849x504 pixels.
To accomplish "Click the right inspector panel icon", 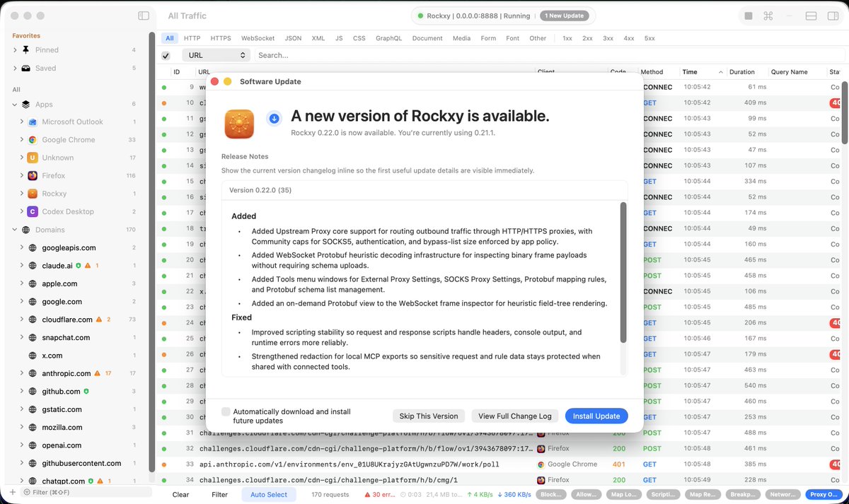I will point(833,16).
